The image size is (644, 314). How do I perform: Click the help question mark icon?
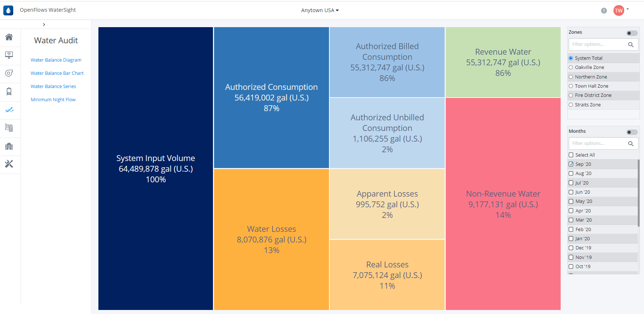(x=604, y=11)
